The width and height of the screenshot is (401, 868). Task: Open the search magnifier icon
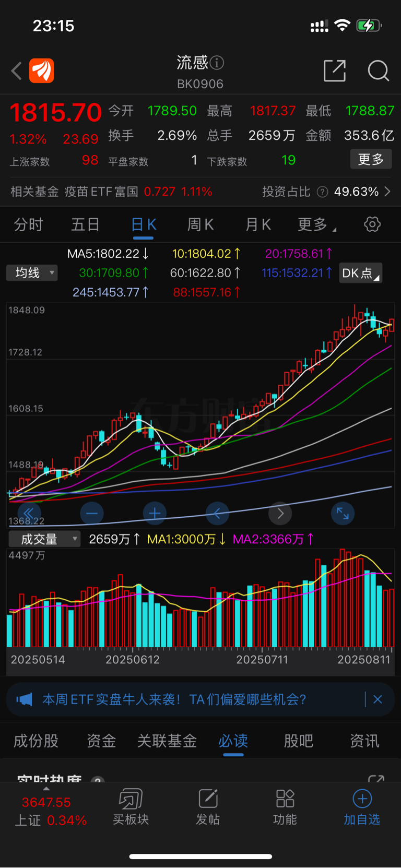[x=378, y=70]
